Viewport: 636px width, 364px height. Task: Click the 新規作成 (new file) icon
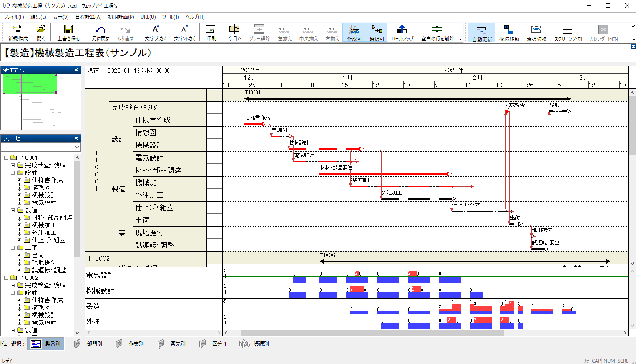click(x=18, y=32)
